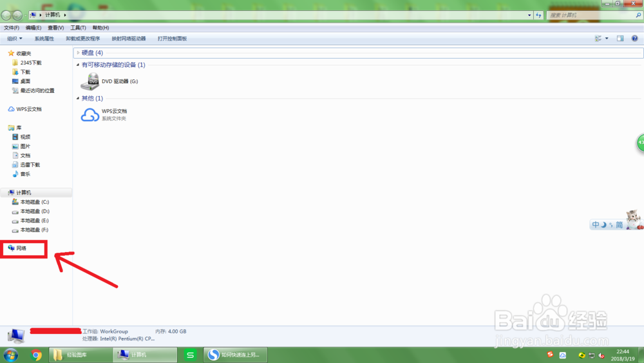Screen dimensions: 644x363
Task: Open the 组织 dropdown menu
Action: (14, 38)
